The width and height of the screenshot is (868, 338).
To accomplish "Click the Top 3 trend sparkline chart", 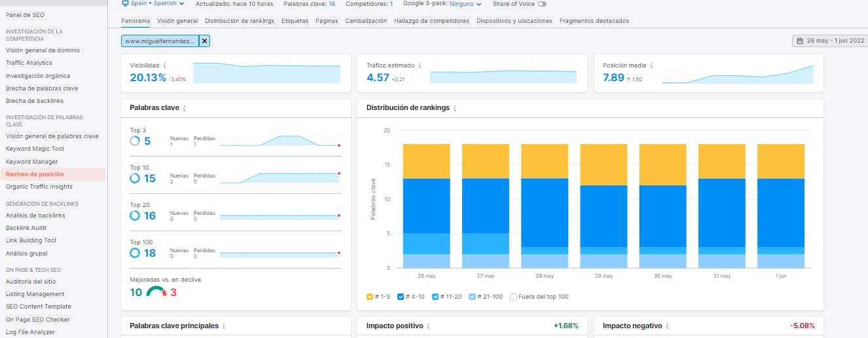I will (x=280, y=141).
